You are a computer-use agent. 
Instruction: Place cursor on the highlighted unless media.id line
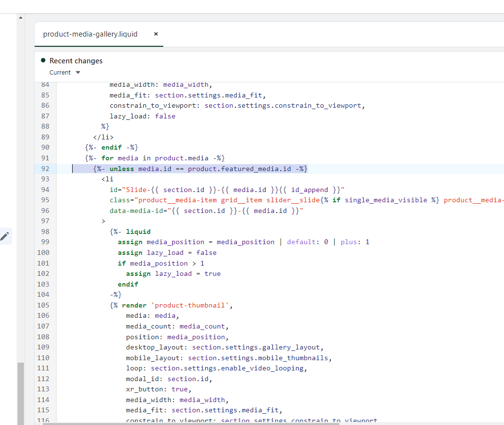click(200, 169)
